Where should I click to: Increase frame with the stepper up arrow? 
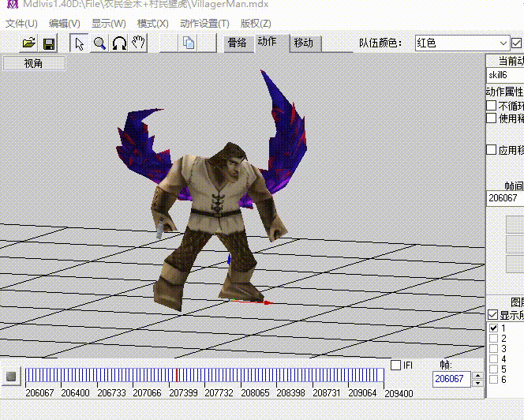tap(478, 376)
